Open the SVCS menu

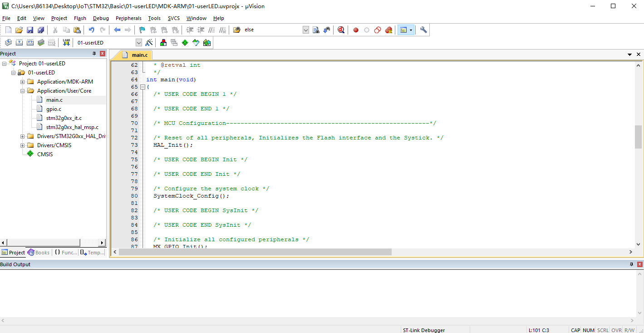tap(173, 18)
